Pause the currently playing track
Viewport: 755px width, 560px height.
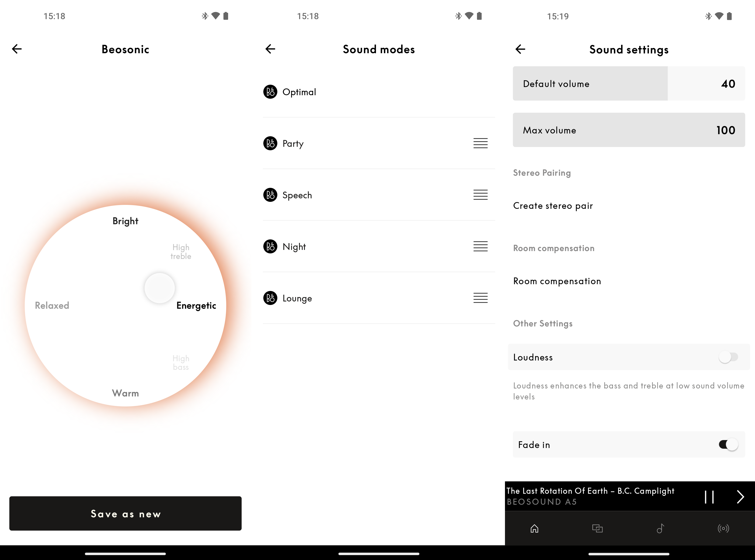pos(709,497)
